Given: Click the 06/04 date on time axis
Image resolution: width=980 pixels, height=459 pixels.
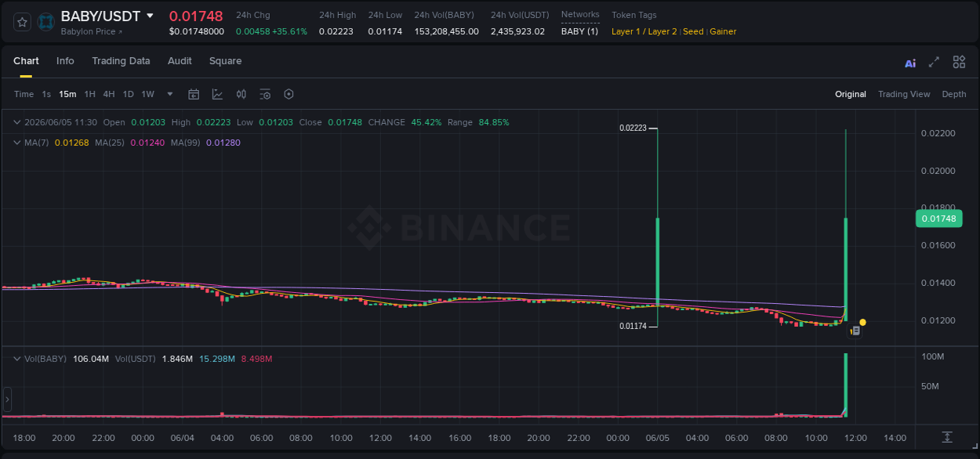Looking at the screenshot, I should [x=183, y=438].
